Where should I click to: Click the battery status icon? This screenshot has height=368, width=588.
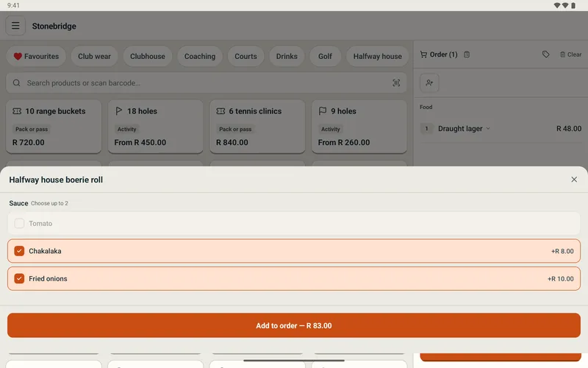click(573, 5)
